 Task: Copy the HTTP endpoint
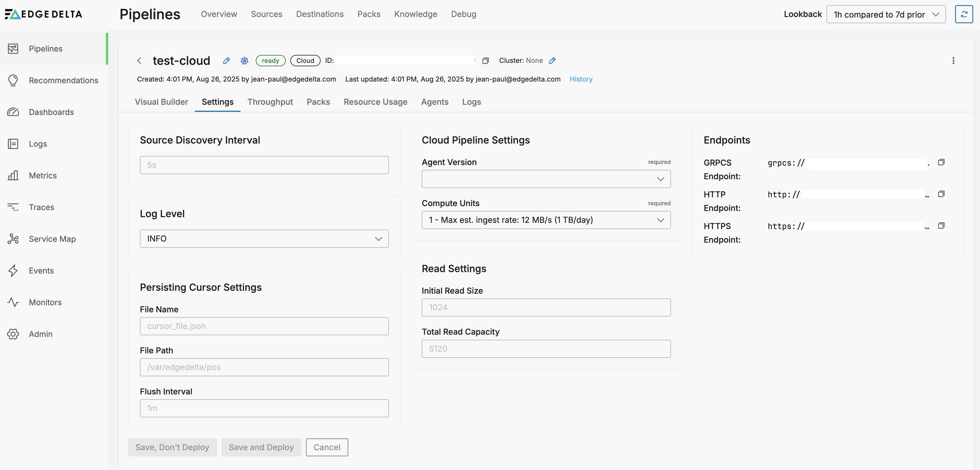point(941,194)
